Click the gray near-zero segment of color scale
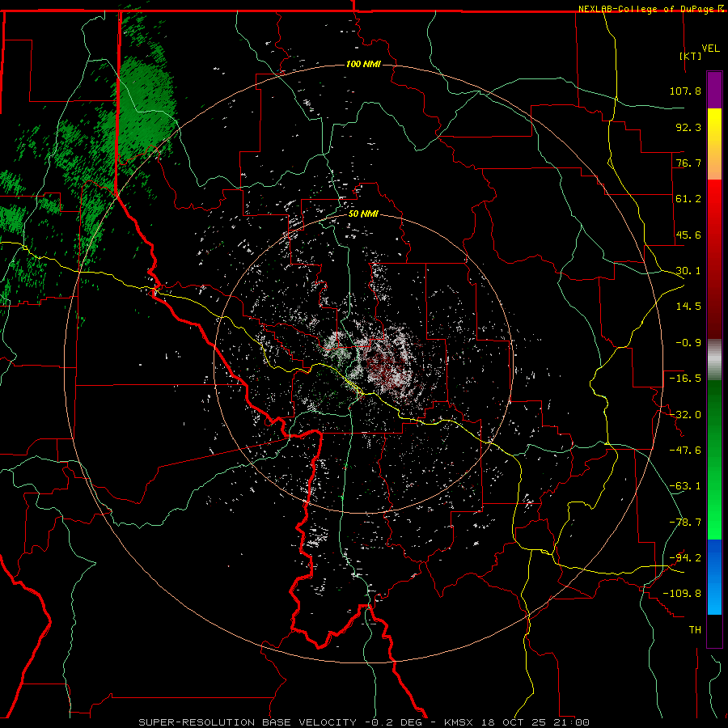 tap(714, 360)
